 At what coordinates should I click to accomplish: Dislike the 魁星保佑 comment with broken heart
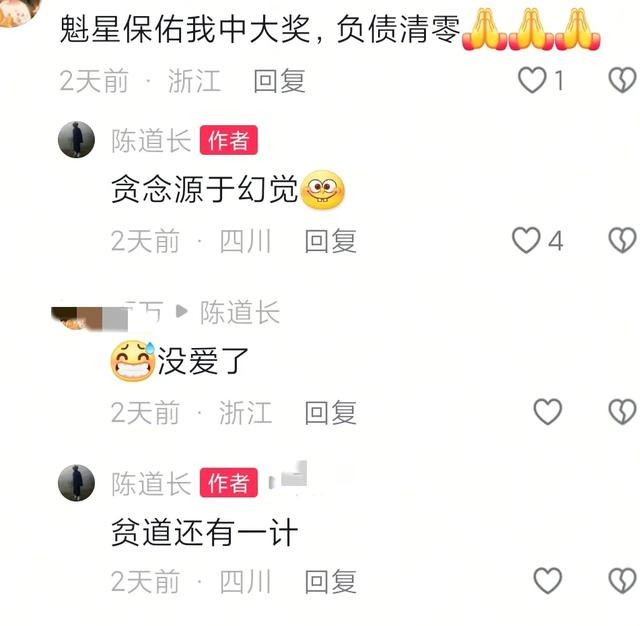coord(622,80)
